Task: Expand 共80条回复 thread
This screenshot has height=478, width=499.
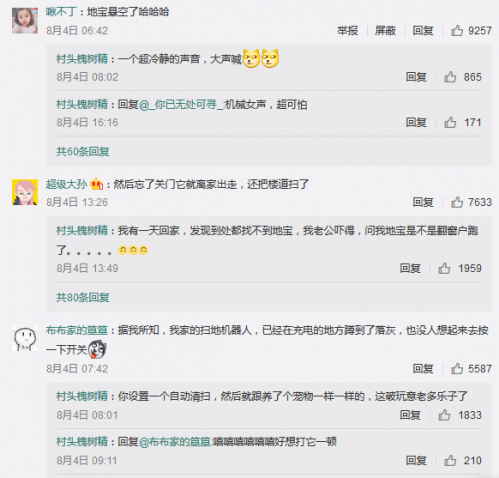Action: 83,297
